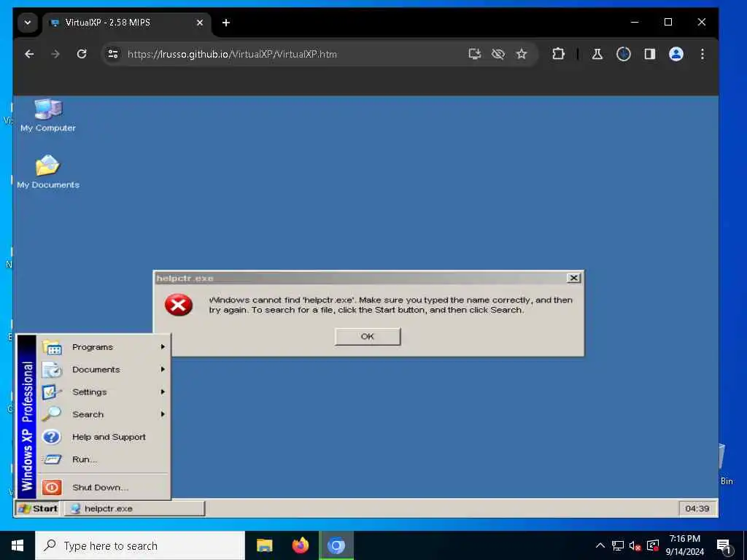Click the XP Start button
This screenshot has width=747, height=560.
click(38, 508)
